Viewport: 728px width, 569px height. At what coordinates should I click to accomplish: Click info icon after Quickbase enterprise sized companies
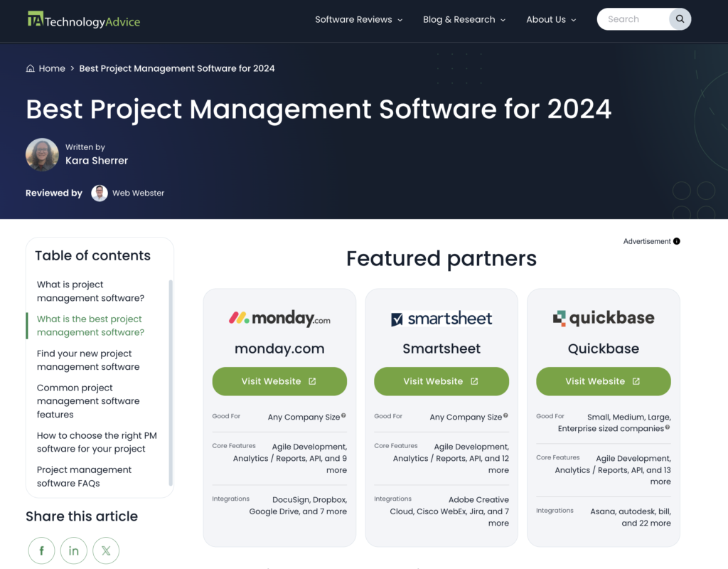click(667, 427)
